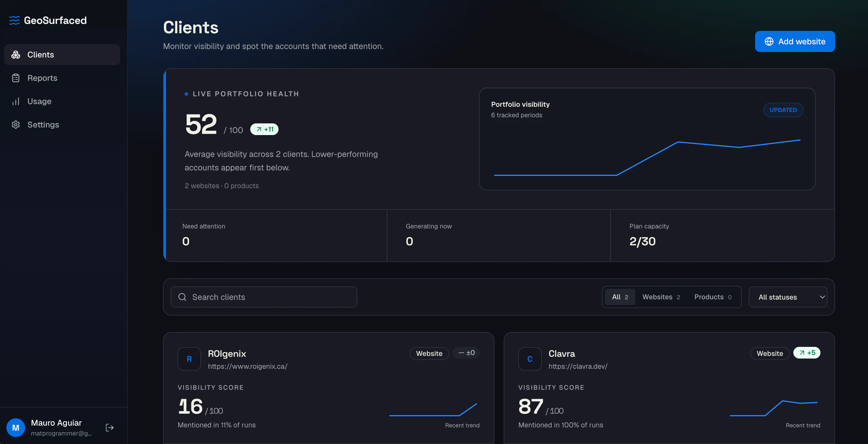
Task: Click the Clients page title
Action: [191, 27]
